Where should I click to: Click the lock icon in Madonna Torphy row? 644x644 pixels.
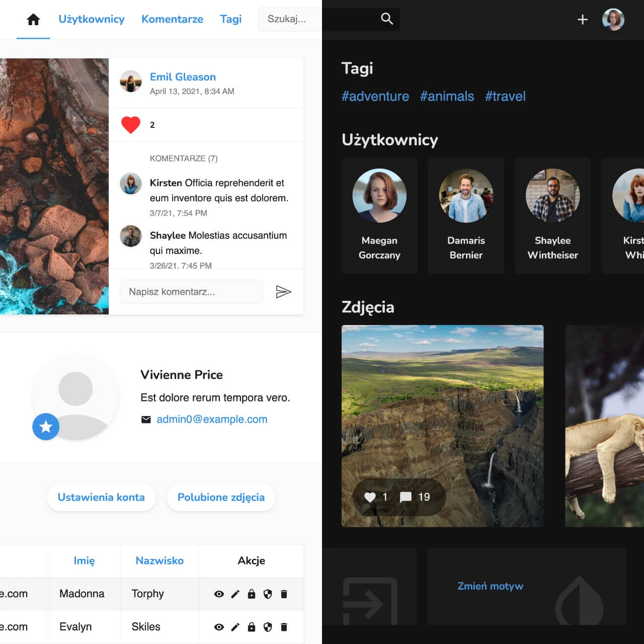(252, 594)
